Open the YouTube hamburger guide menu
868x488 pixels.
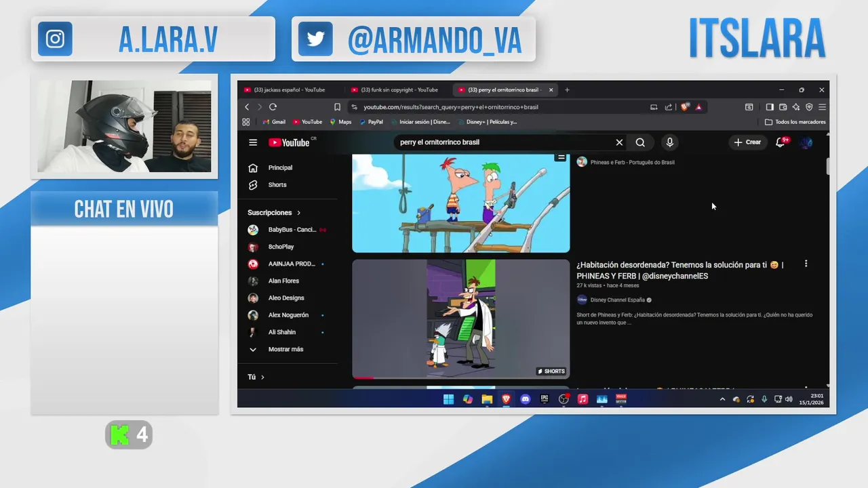pos(253,142)
